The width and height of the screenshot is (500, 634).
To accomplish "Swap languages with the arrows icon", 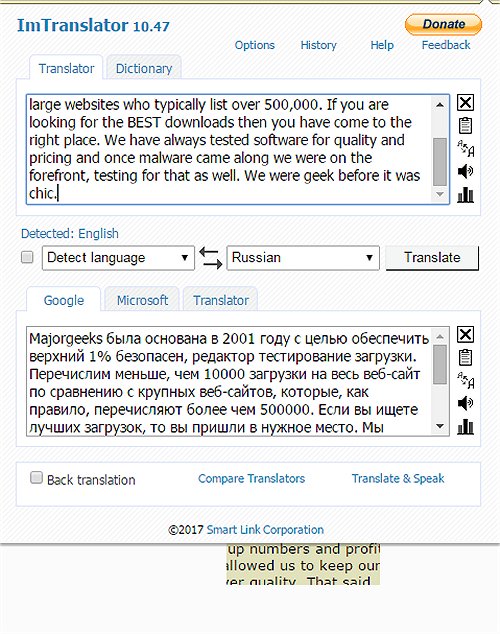I will [x=211, y=258].
